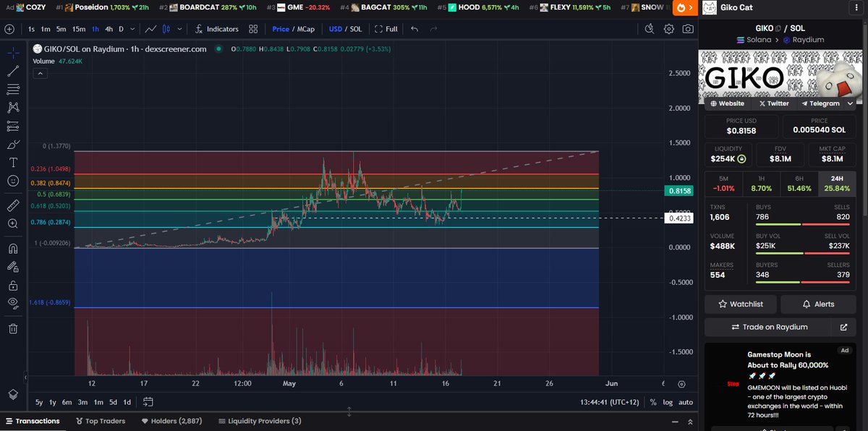This screenshot has width=868, height=431.
Task: Open the Fibonacci retracement tools
Action: point(13,89)
